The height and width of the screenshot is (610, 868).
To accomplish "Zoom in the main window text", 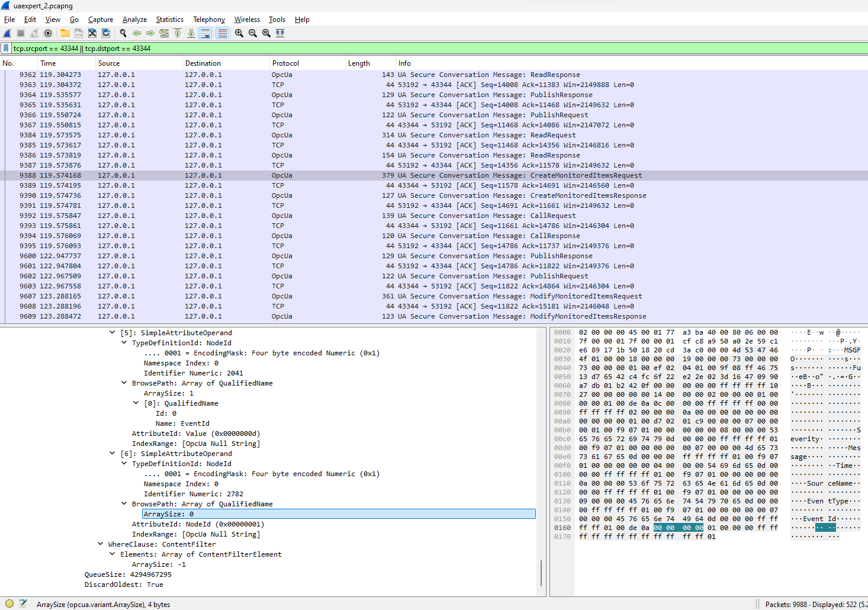I will click(x=239, y=33).
